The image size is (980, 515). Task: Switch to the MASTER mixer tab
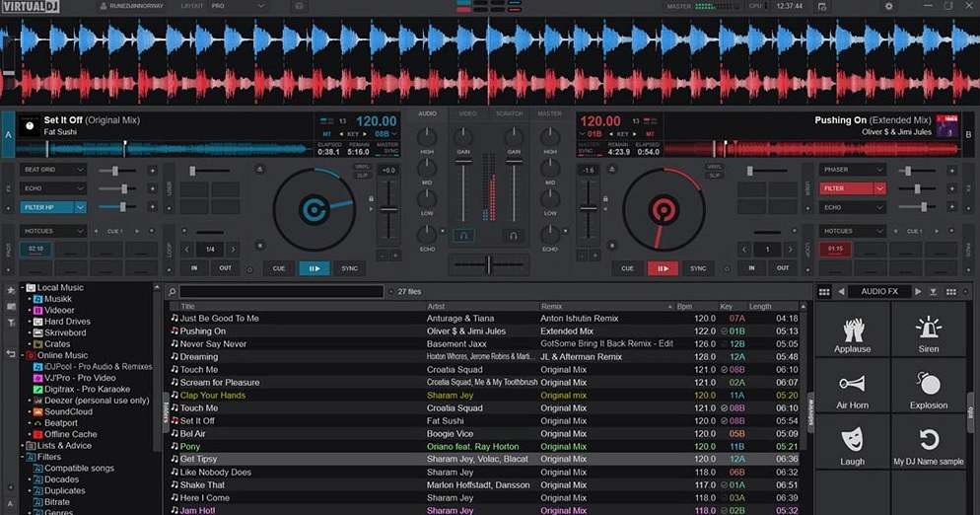(549, 113)
